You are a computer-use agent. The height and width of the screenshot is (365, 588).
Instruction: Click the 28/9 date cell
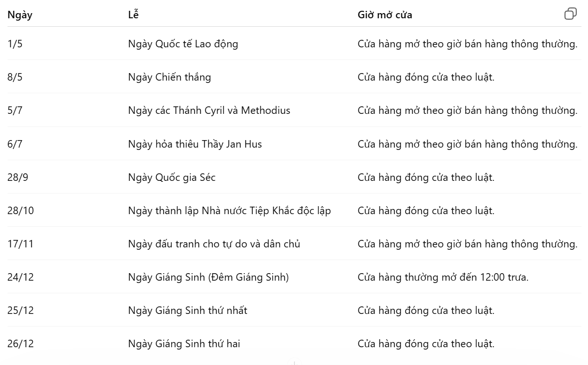18,178
